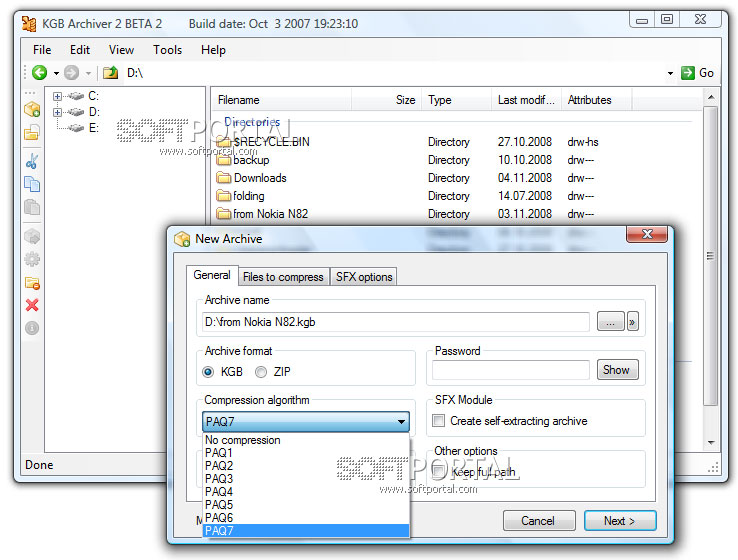The image size is (738, 560).
Task: Click the New Archive box icon in sidebar
Action: click(x=32, y=110)
